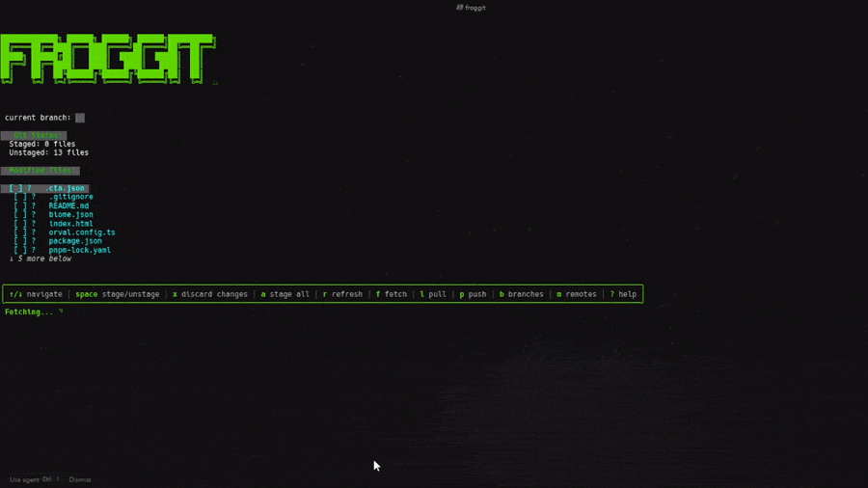Viewport: 868px width, 488px height.
Task: Open '? help' screen
Action: coord(623,294)
